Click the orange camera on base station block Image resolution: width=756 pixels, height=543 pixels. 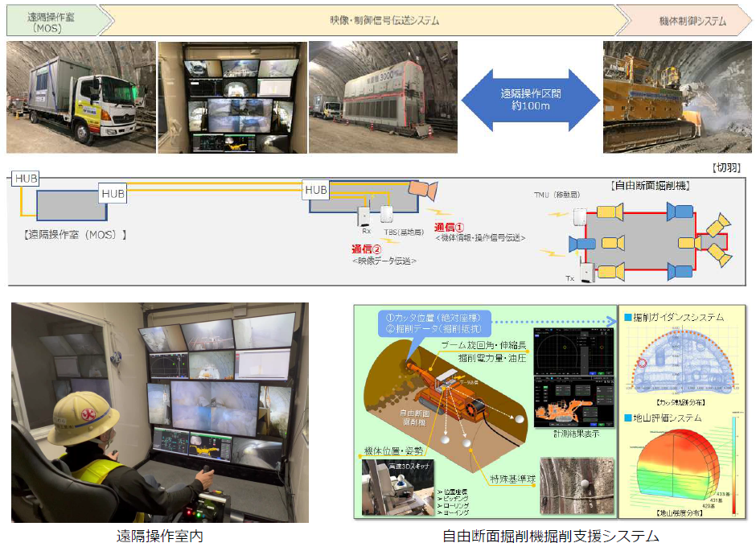coord(423,190)
